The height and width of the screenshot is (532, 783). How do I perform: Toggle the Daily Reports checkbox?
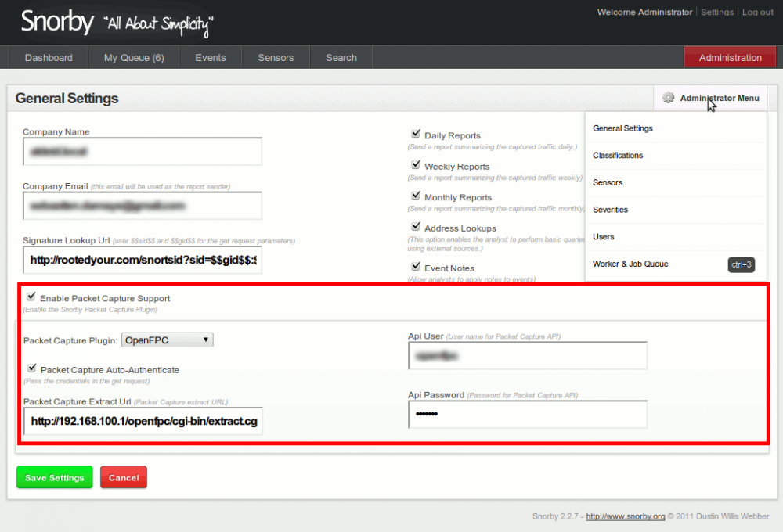[x=416, y=135]
